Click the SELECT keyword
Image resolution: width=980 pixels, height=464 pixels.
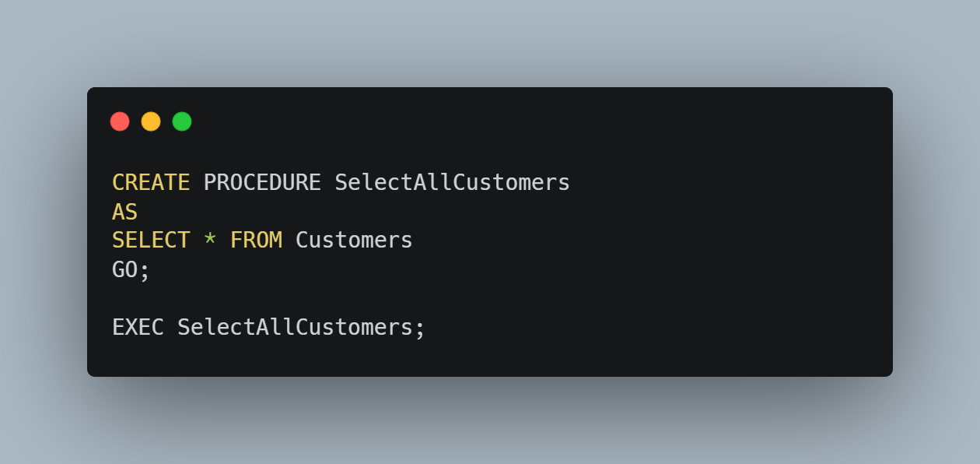point(151,240)
